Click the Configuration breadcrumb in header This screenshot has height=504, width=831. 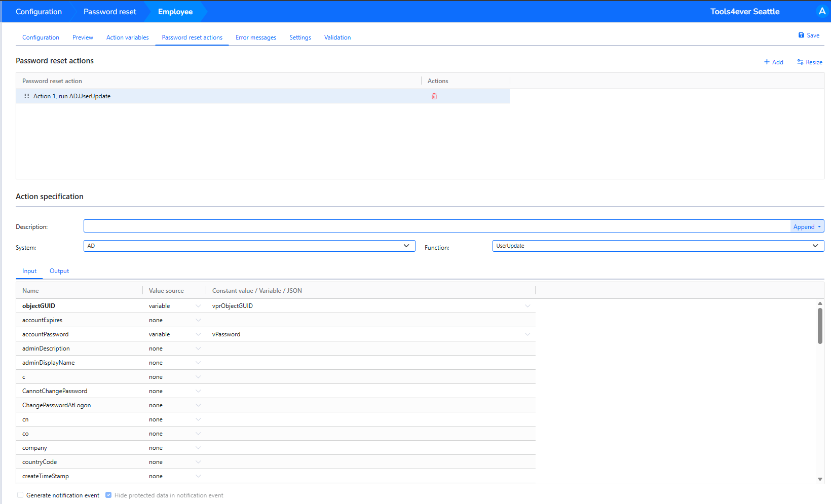pyautogui.click(x=39, y=12)
